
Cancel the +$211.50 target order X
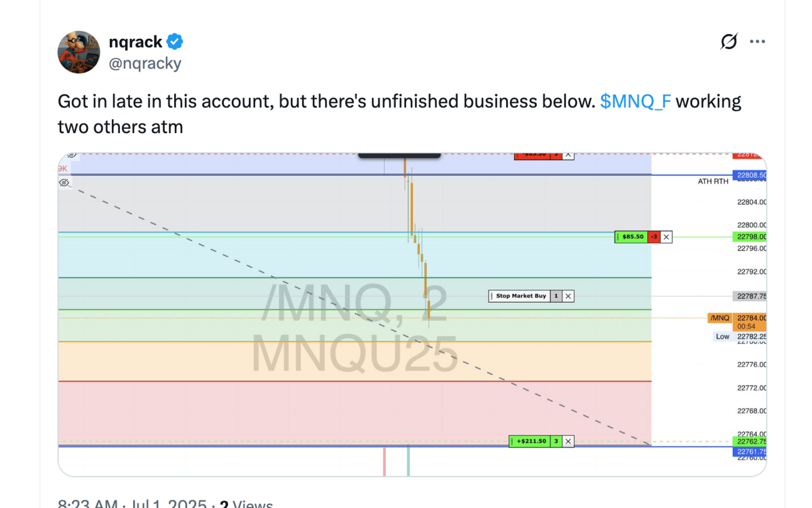[x=568, y=441]
